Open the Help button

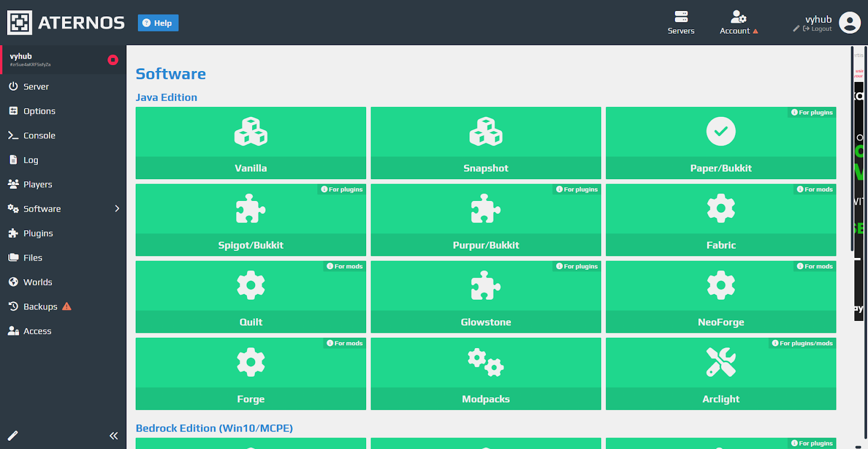[158, 23]
